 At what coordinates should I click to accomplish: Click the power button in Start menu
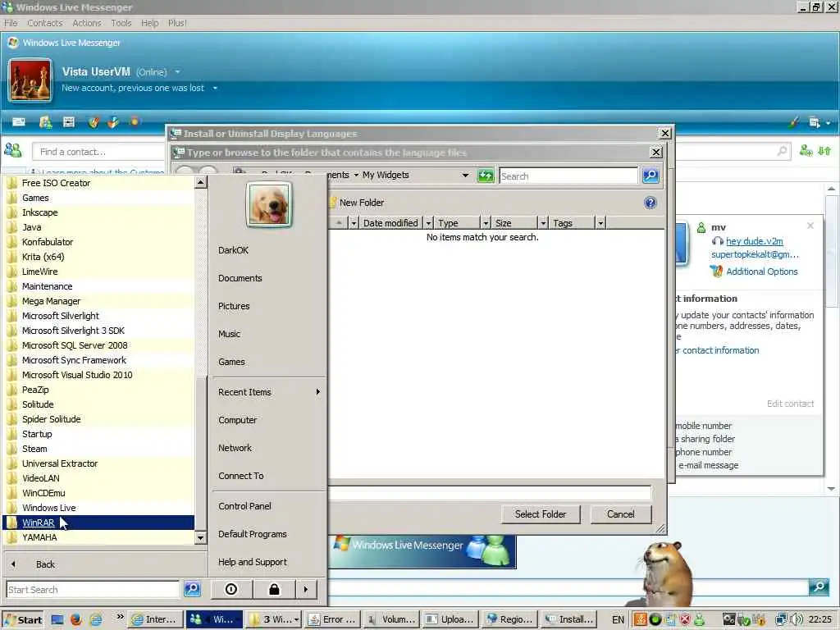click(x=231, y=589)
